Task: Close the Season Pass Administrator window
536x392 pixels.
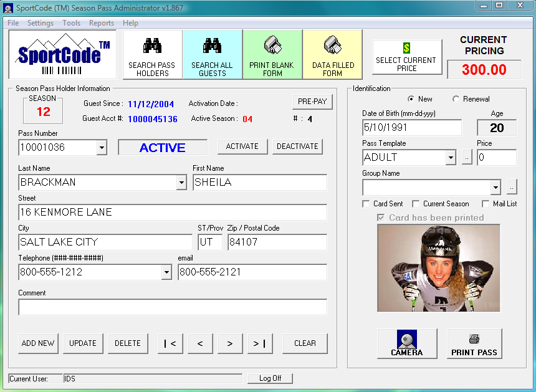Action: pos(520,6)
